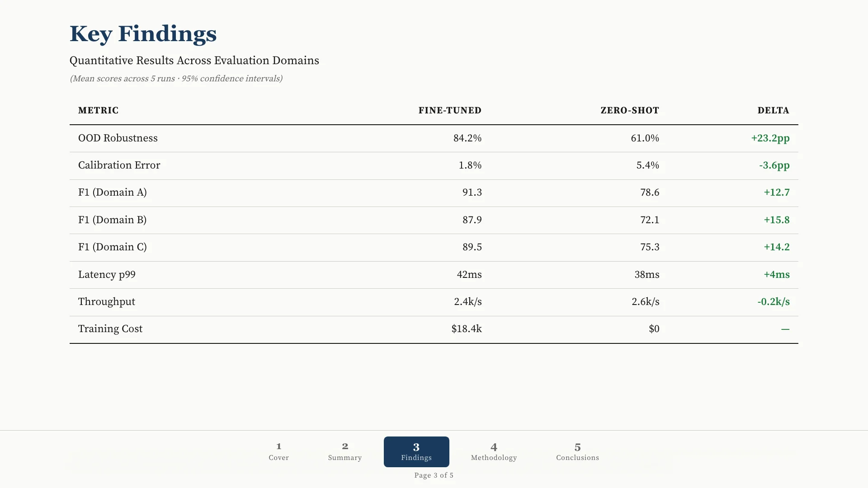
Task: Click the Training Cost $18.4k value
Action: click(467, 329)
